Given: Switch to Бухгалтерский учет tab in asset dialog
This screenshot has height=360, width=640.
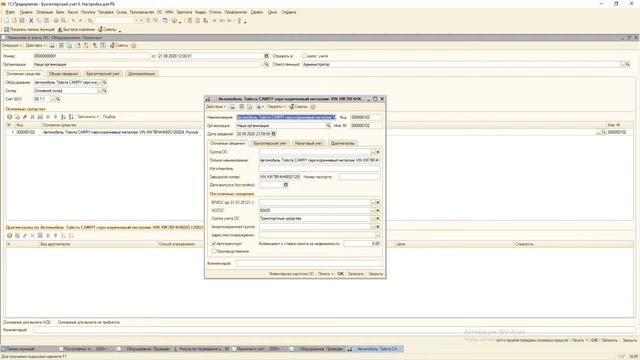Looking at the screenshot, I should tap(270, 143).
